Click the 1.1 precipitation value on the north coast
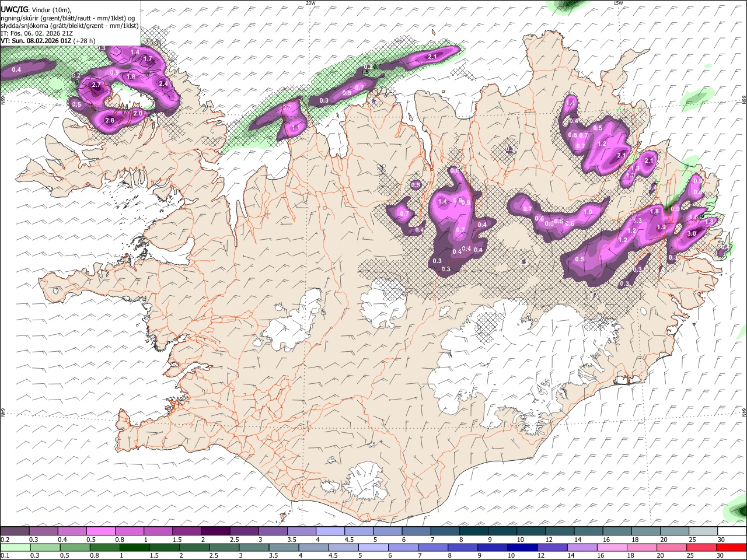This screenshot has width=747, height=560. point(296,128)
